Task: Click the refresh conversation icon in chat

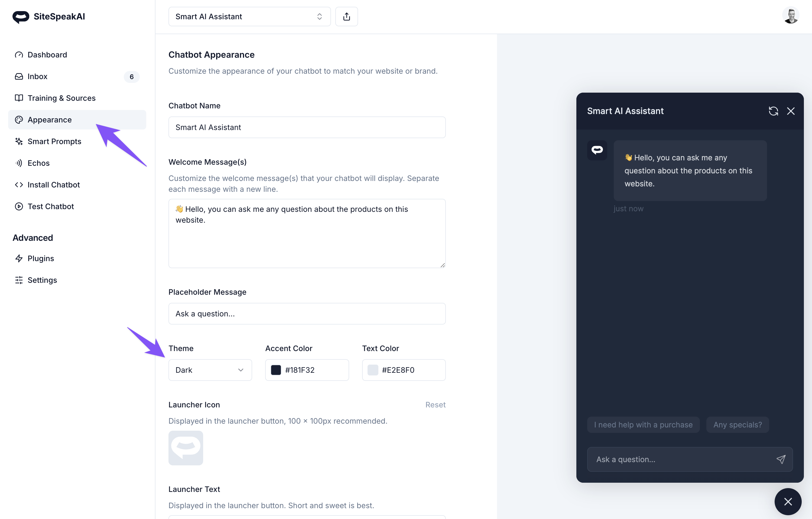Action: click(773, 111)
